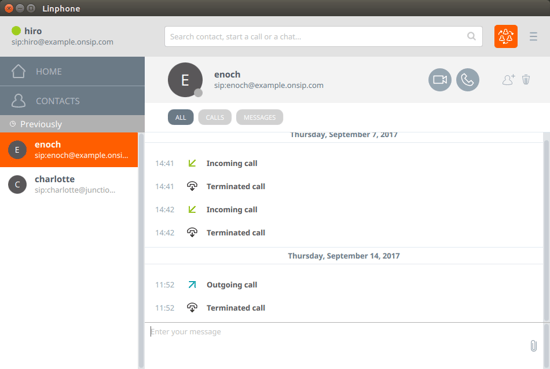Click the 14:41 Incoming call entry text
Viewport: 550px width, 369px height.
click(x=232, y=163)
